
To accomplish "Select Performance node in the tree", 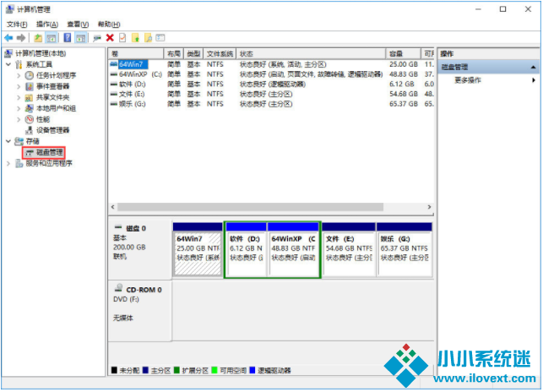I will click(x=43, y=120).
